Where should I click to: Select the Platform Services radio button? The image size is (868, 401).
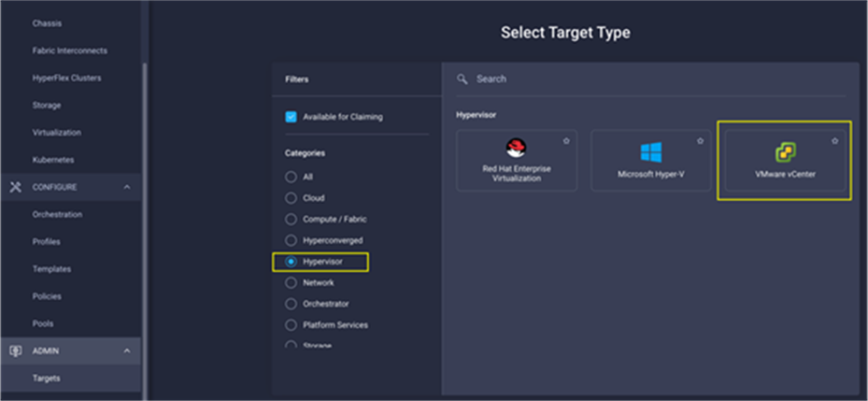(291, 325)
